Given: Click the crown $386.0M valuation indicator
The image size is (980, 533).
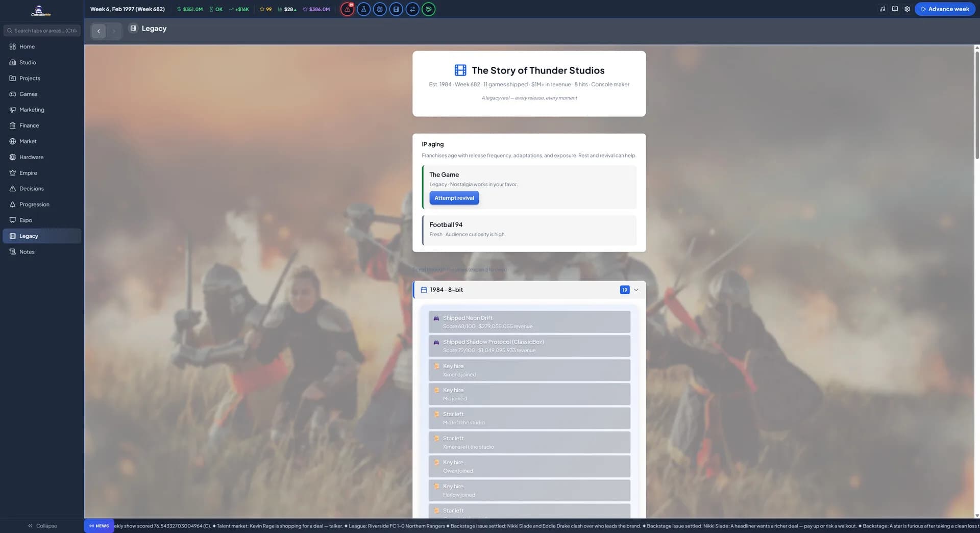Looking at the screenshot, I should [x=316, y=9].
